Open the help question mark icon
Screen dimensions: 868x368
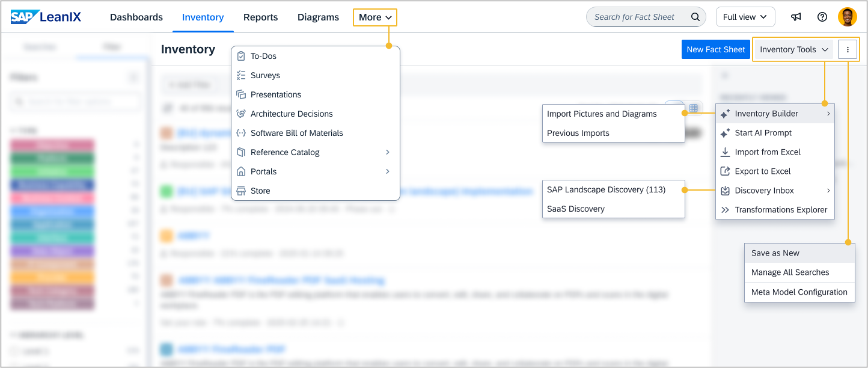(822, 17)
